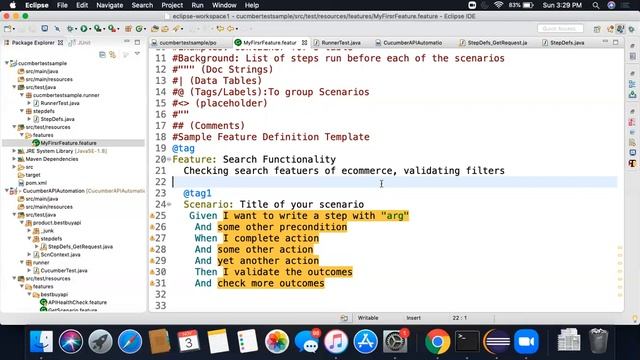The height and width of the screenshot is (360, 640).
Task: Open the Package Explorer view menu triangle
Action: [137, 53]
